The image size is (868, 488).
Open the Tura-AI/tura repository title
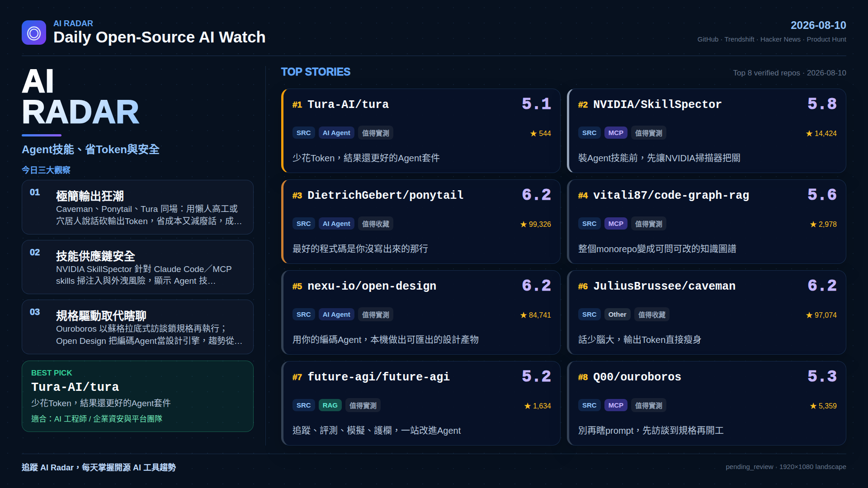pyautogui.click(x=348, y=104)
